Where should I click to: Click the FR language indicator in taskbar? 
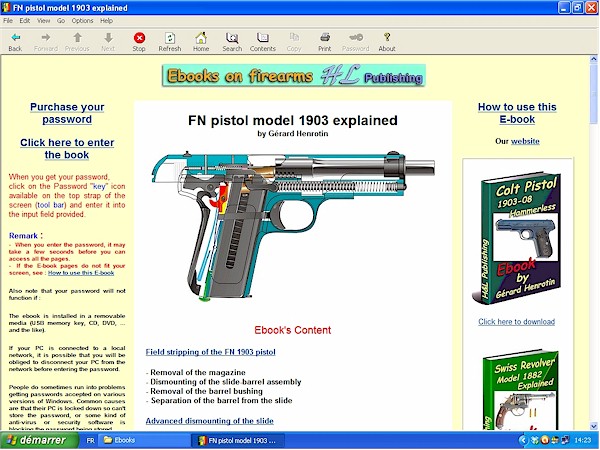[90, 440]
